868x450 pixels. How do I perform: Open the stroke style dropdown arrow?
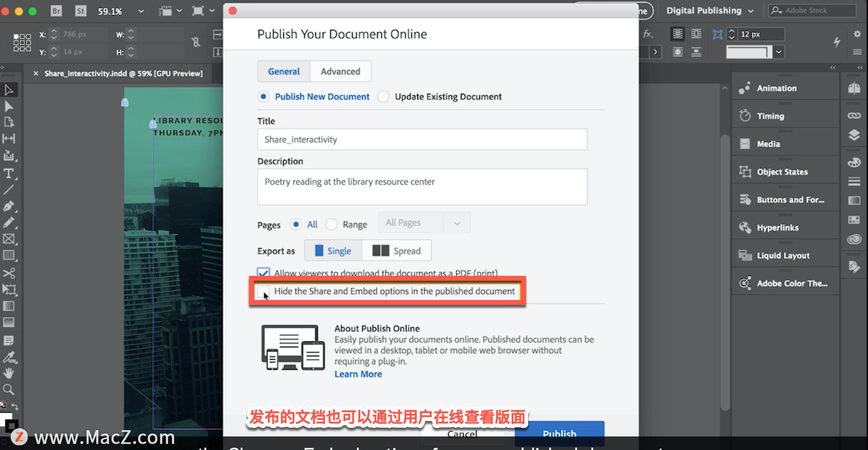(778, 52)
